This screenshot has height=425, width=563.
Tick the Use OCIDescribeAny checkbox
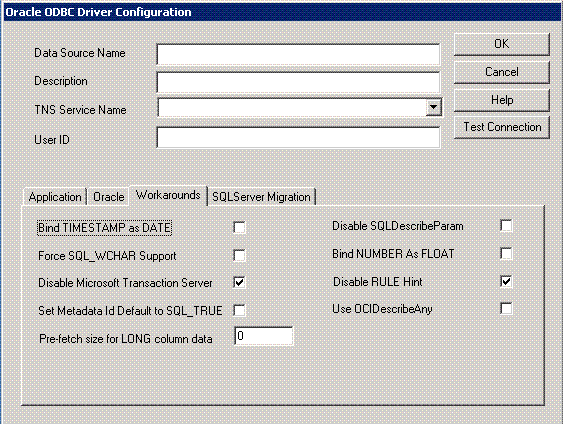(506, 309)
